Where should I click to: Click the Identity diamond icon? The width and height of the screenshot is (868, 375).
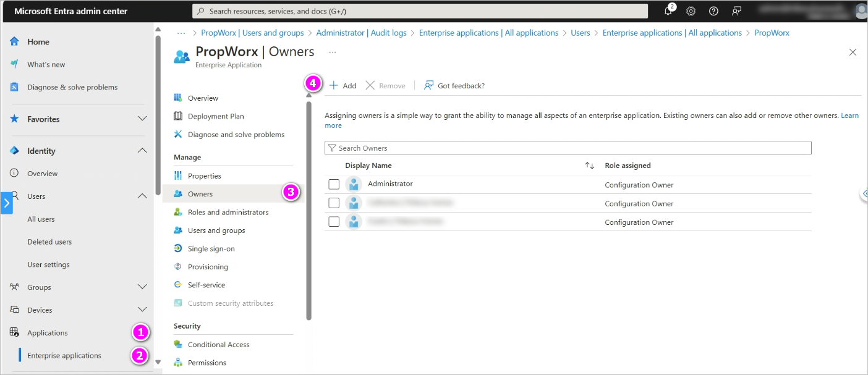pyautogui.click(x=14, y=151)
